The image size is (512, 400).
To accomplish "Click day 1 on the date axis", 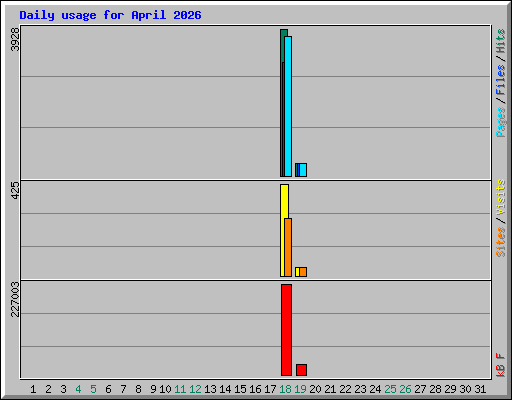I will 33,389.
